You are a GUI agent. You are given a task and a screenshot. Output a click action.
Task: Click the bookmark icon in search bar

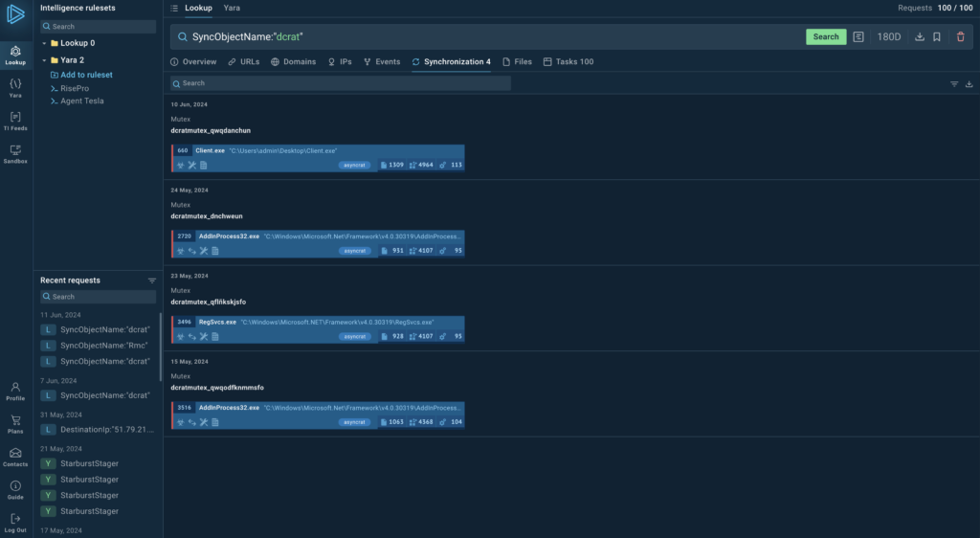pos(937,37)
